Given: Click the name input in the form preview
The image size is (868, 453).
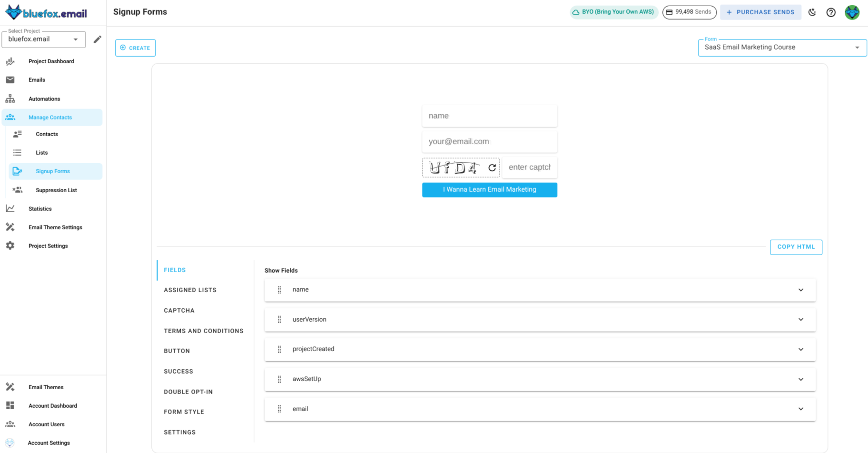Looking at the screenshot, I should click(x=489, y=116).
